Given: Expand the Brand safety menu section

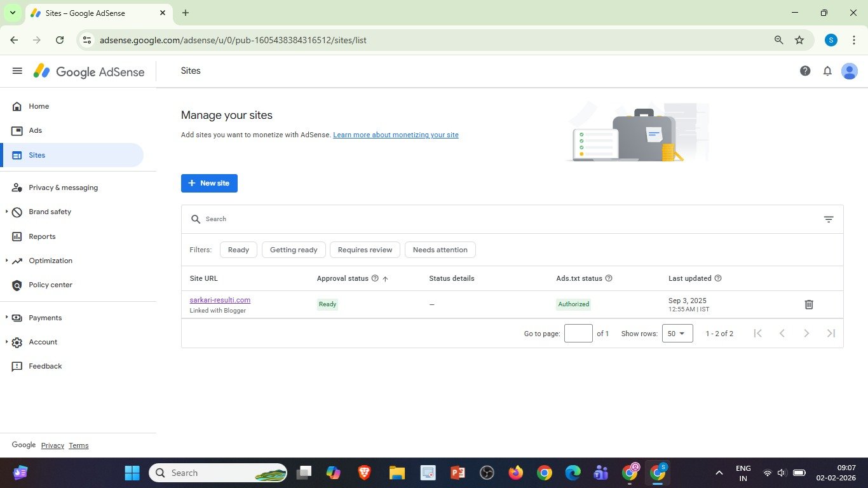Looking at the screenshot, I should [50, 212].
